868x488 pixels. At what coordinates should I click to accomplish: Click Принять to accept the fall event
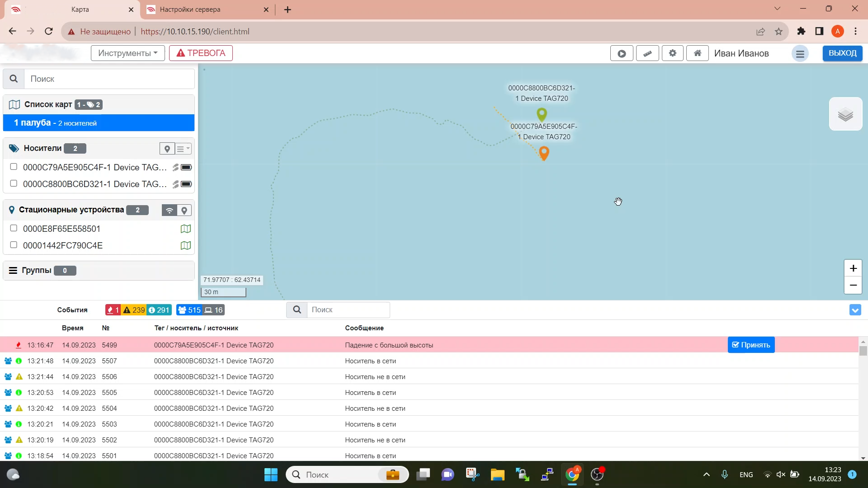[x=751, y=345]
